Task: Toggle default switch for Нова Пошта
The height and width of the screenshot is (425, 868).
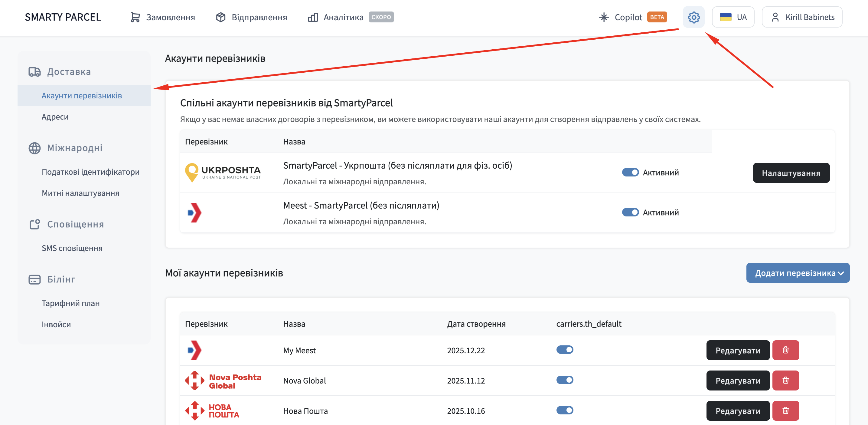Action: point(565,410)
